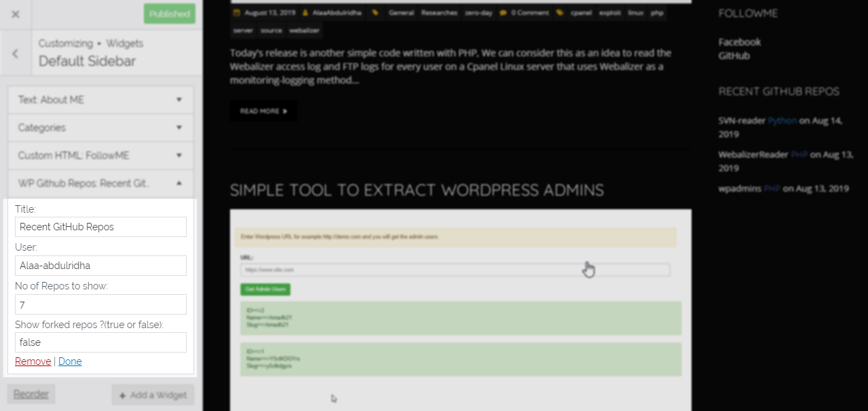Click the exploit tag

tap(610, 13)
